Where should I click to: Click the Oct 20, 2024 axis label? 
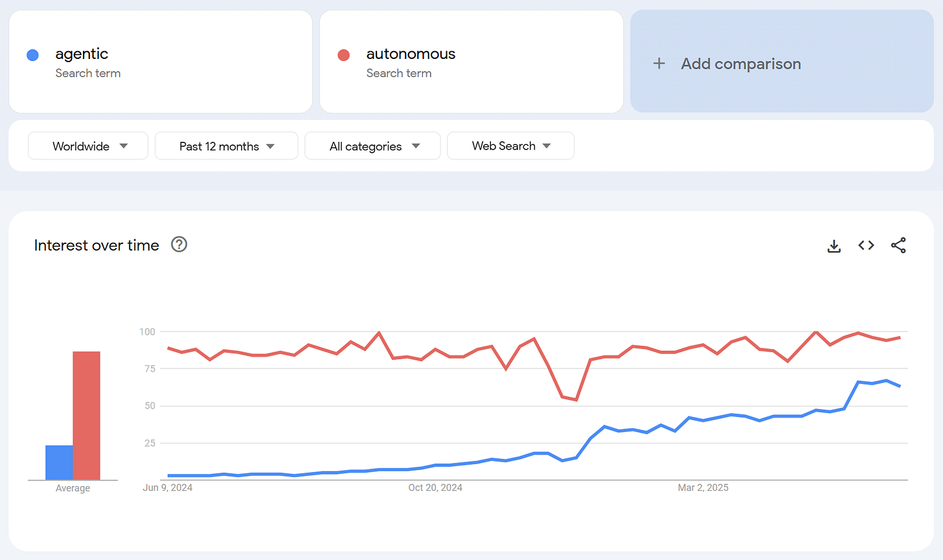pyautogui.click(x=435, y=487)
